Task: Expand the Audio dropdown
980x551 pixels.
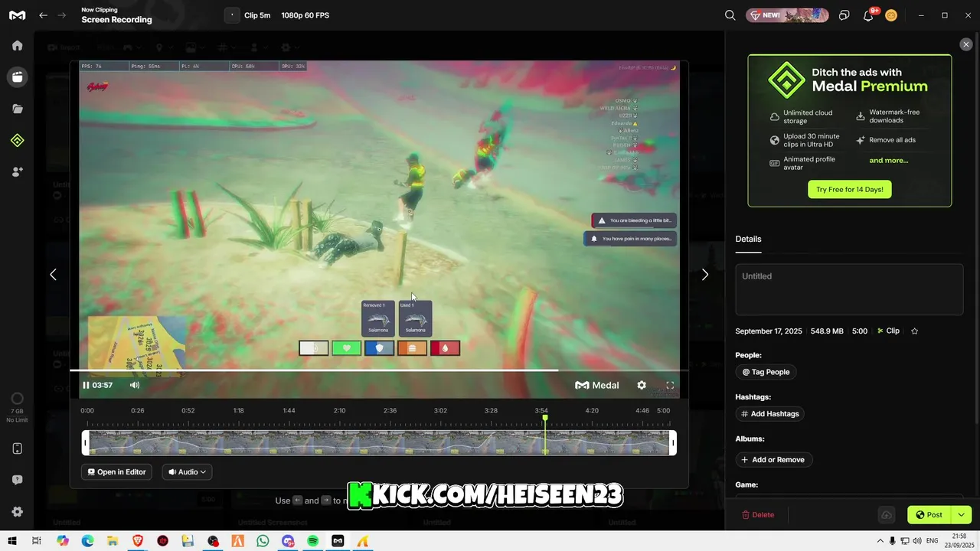Action: (187, 472)
